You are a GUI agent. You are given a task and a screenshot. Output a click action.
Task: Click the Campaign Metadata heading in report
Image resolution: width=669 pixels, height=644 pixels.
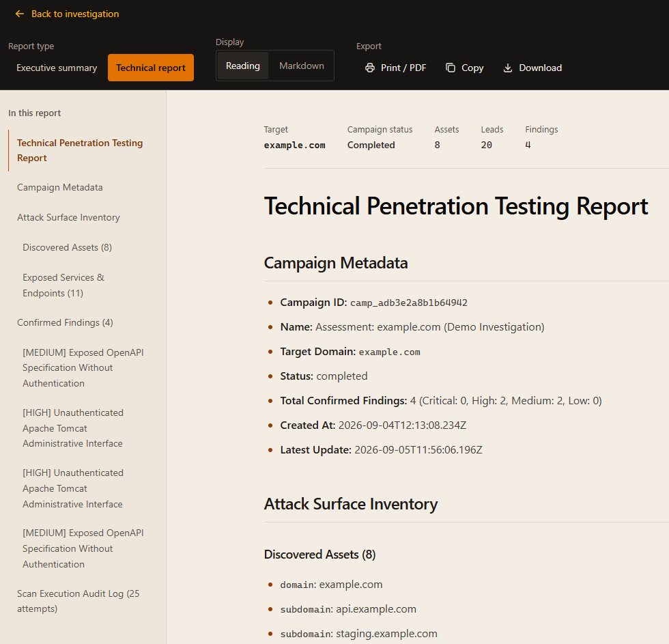[x=336, y=263]
